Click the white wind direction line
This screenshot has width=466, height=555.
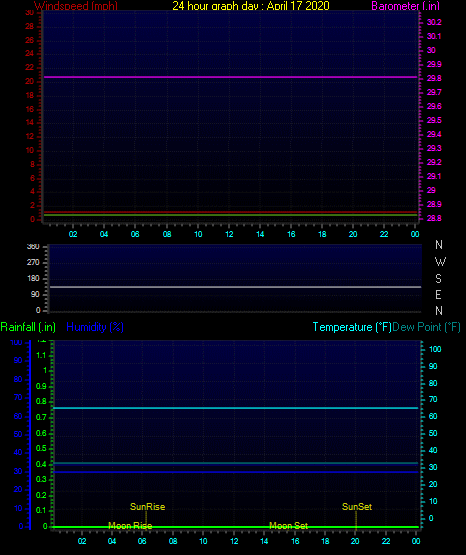coord(235,287)
